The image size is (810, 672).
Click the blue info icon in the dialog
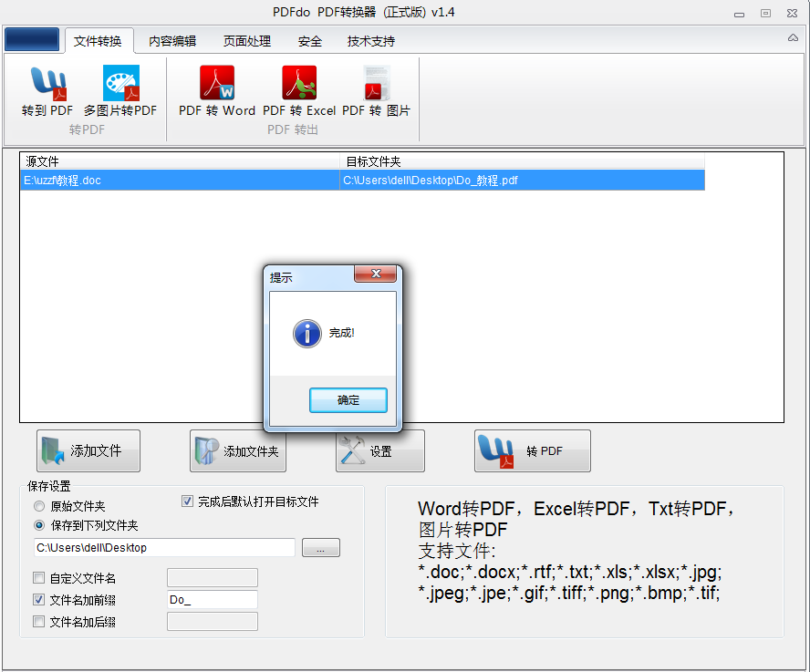[306, 334]
